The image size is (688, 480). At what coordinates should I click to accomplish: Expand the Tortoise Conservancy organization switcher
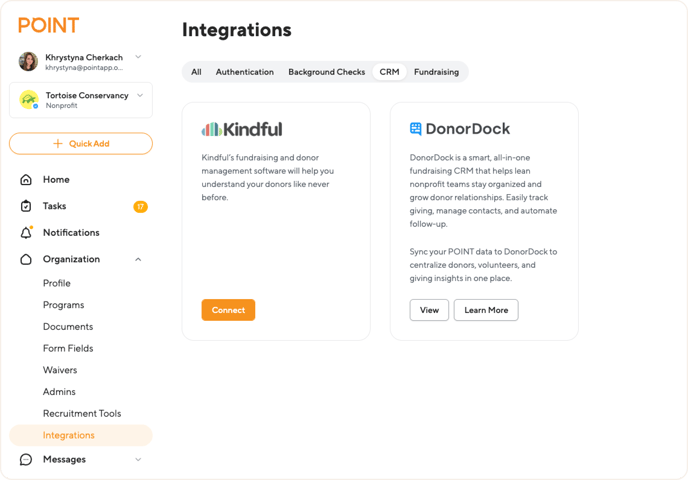pos(140,96)
